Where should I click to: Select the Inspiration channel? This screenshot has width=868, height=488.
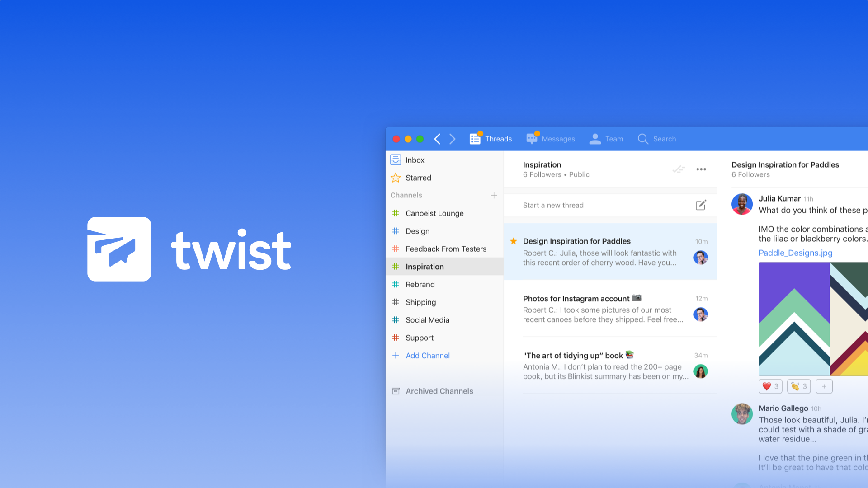(x=424, y=266)
